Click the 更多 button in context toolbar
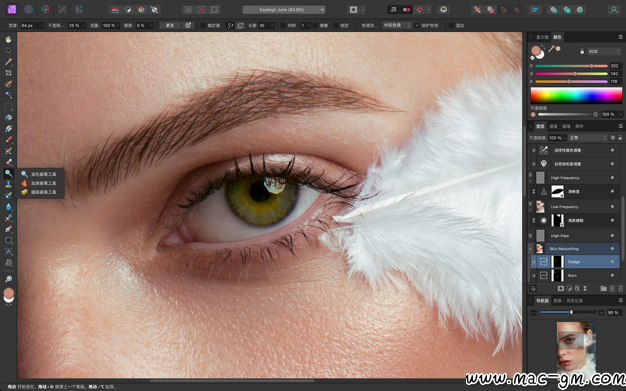Image resolution: width=626 pixels, height=391 pixels. click(x=170, y=25)
